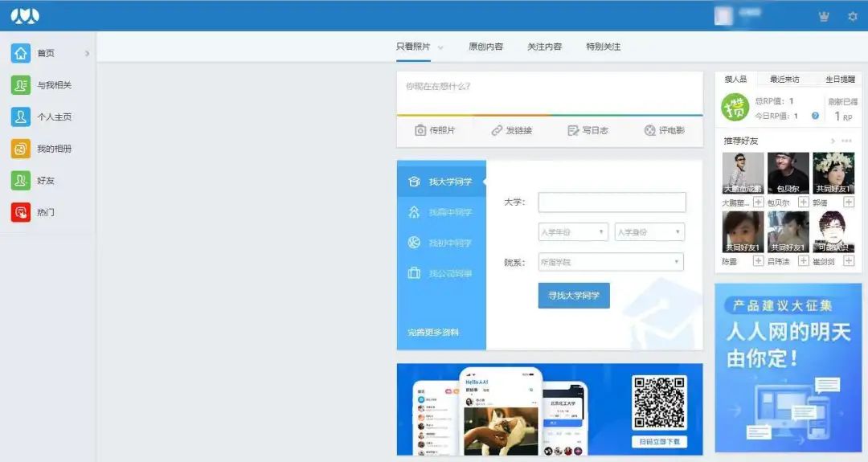Click the 好友 friends icon
This screenshot has height=462, width=868.
point(20,180)
